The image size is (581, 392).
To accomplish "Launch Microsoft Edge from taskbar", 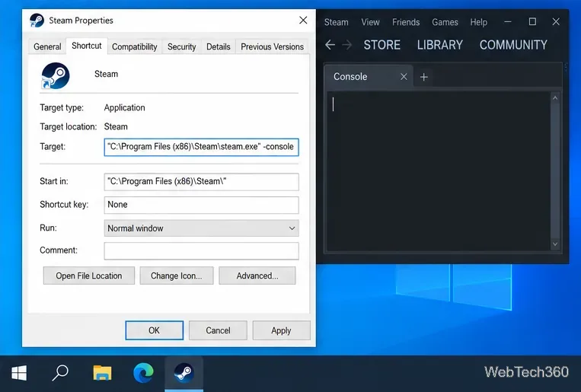I will [x=143, y=373].
